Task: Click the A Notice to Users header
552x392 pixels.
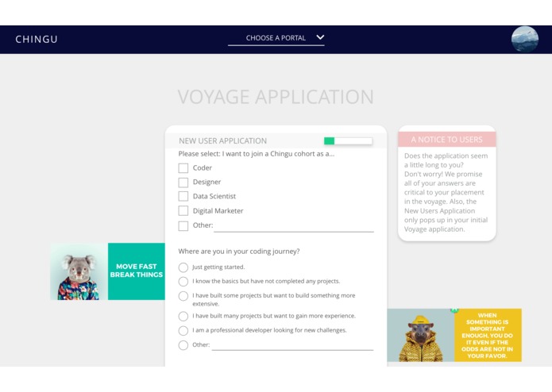Action: pos(446,140)
